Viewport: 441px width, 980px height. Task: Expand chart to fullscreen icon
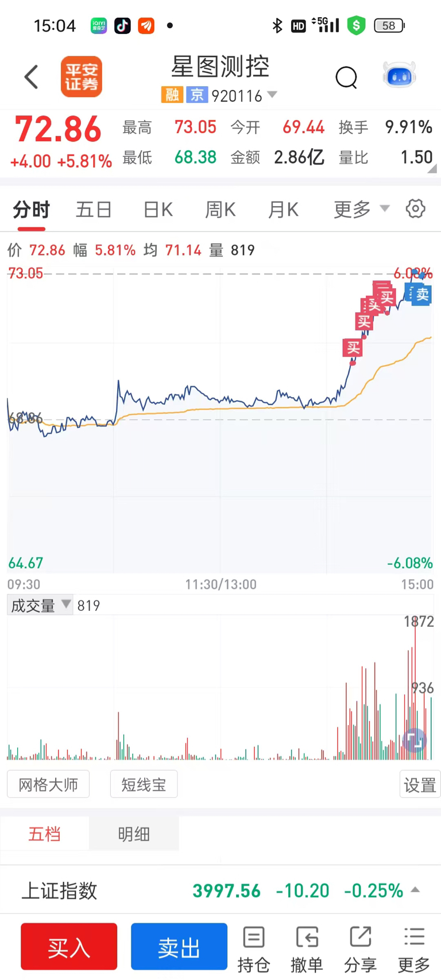415,741
